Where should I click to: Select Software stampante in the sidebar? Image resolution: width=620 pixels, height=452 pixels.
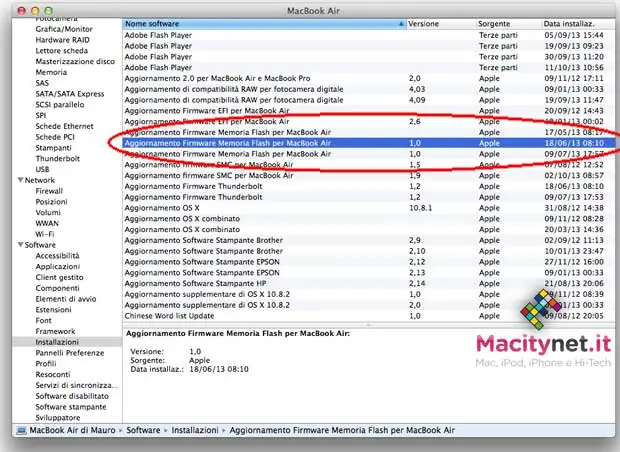71,407
